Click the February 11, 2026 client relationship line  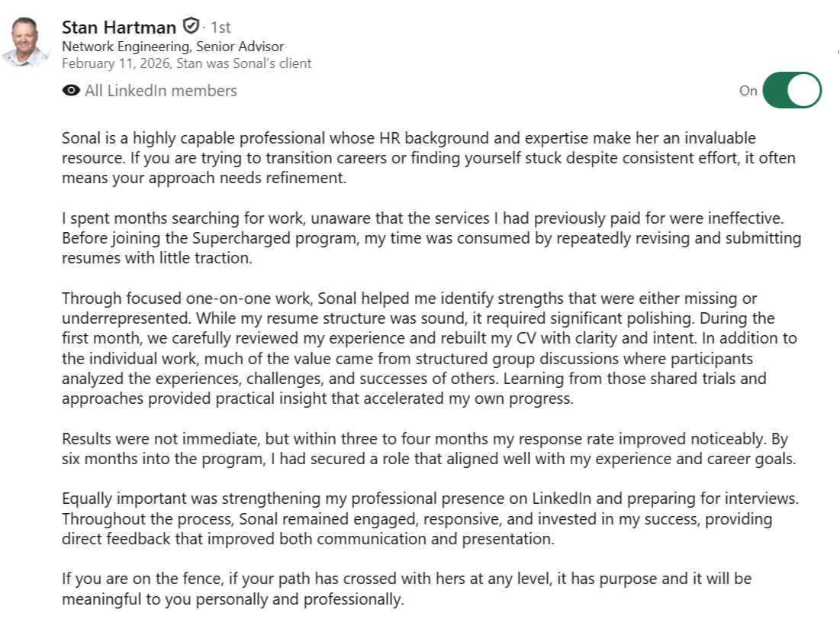coord(186,63)
